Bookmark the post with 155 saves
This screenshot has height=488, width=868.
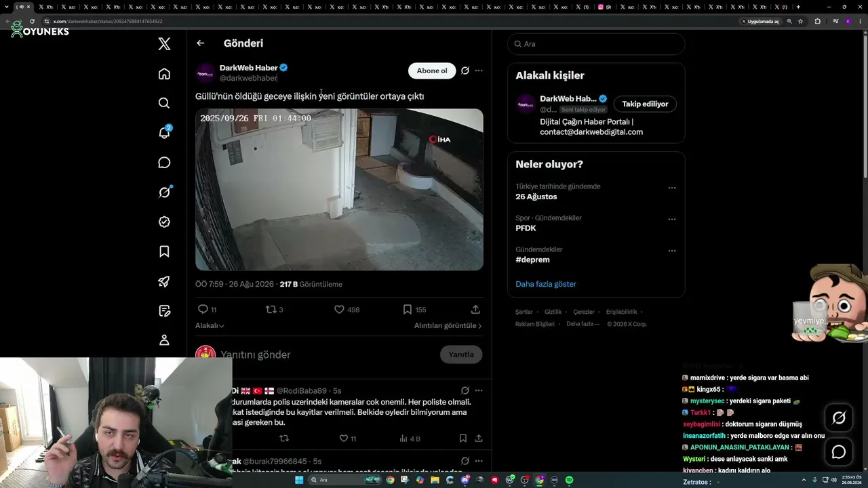pos(414,309)
